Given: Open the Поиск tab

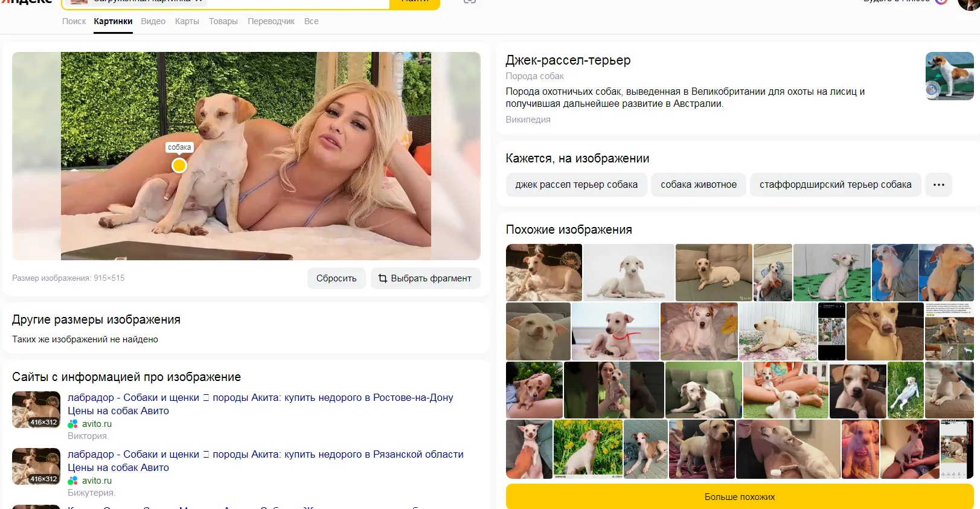Looking at the screenshot, I should pos(74,21).
